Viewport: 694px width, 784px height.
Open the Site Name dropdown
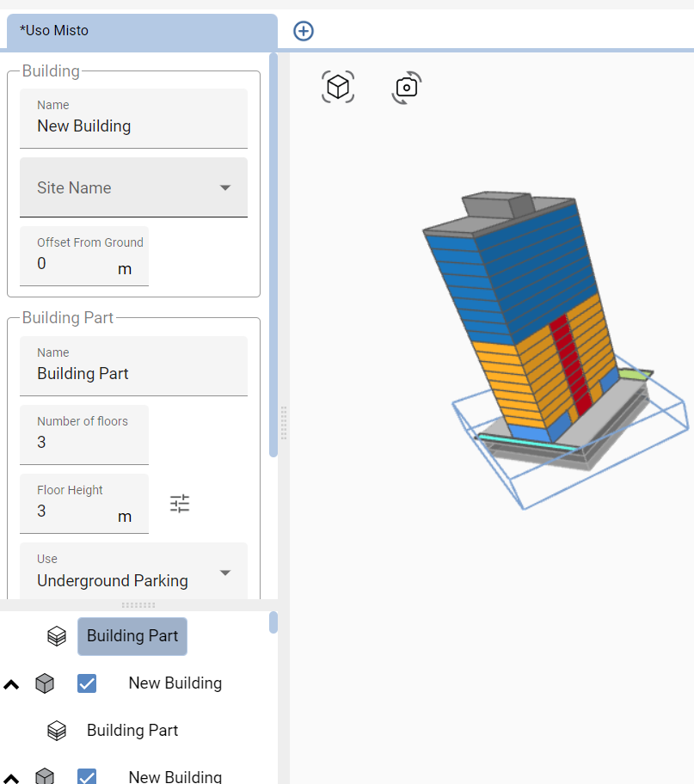tap(133, 187)
